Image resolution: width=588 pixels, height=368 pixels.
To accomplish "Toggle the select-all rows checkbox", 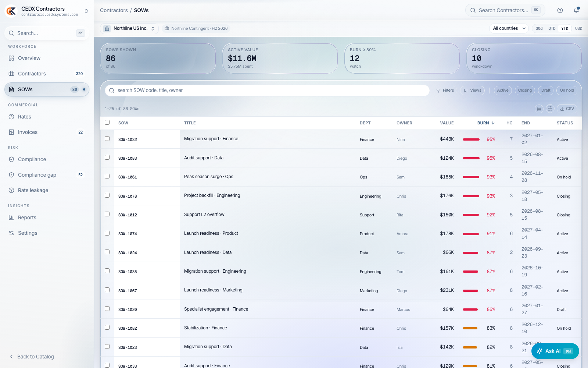I will [107, 123].
